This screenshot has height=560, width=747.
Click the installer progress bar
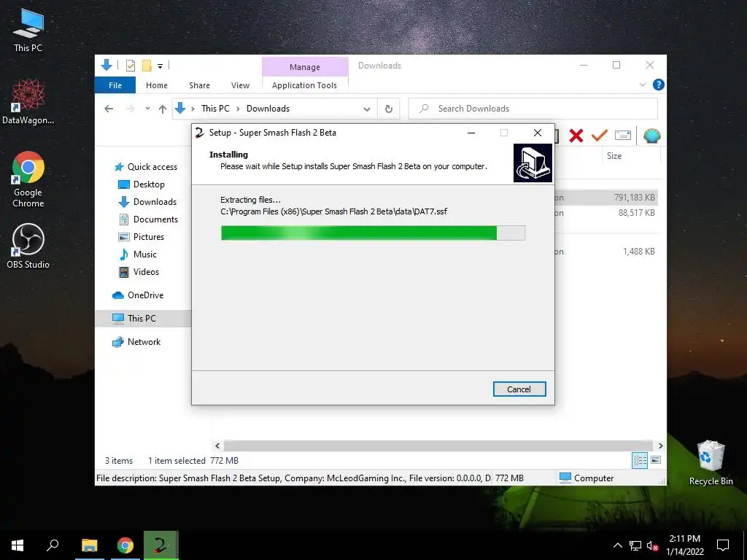pyautogui.click(x=373, y=233)
